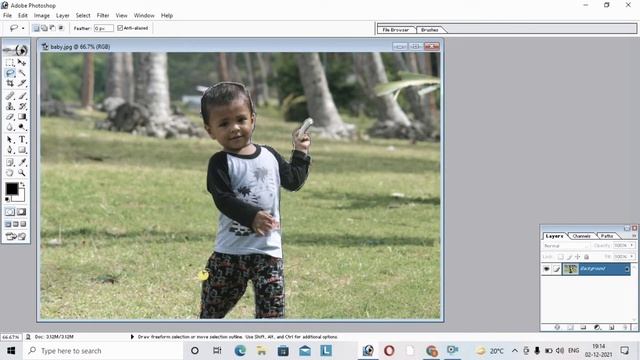Screen dimensions: 640x360
Task: Open the layer blend mode dropdown
Action: (566, 246)
